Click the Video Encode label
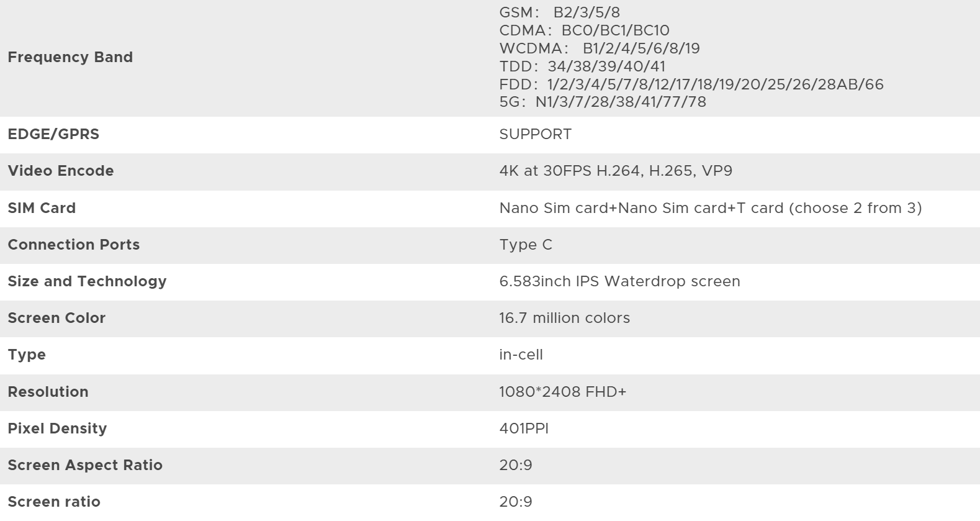 [61, 171]
